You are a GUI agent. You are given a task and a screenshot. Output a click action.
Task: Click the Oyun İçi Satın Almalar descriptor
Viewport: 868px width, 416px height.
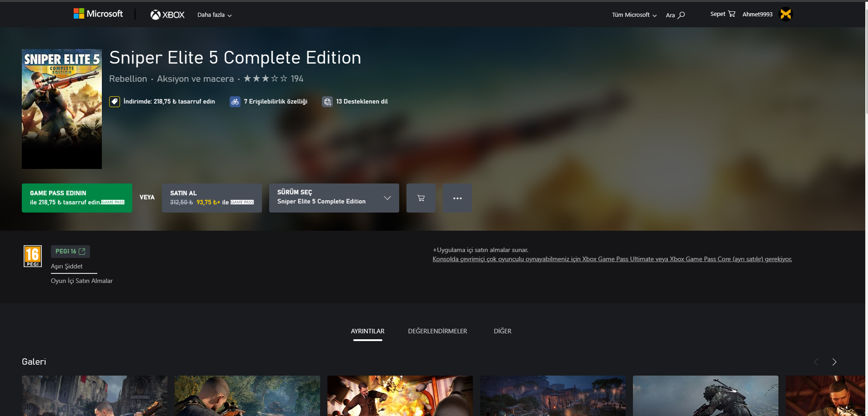[82, 281]
